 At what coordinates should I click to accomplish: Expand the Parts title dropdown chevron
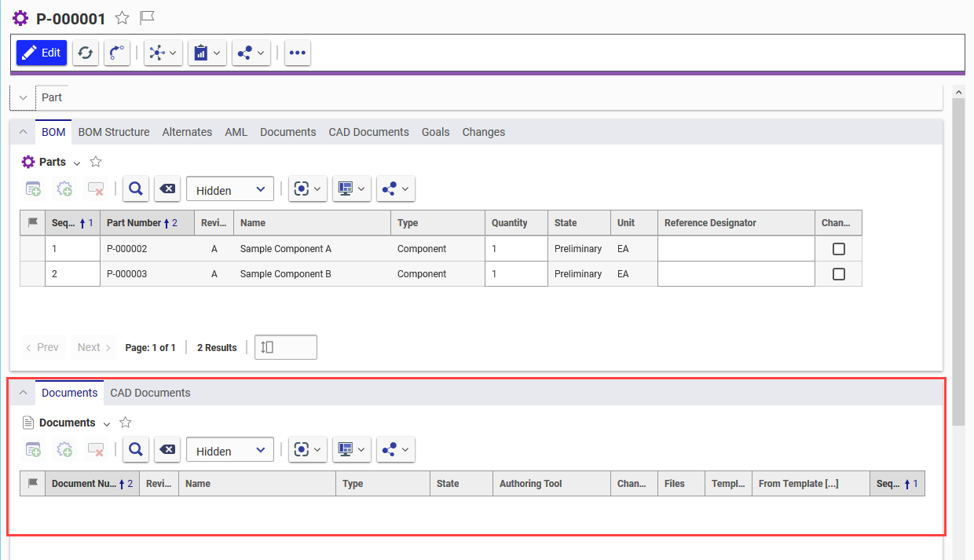77,163
